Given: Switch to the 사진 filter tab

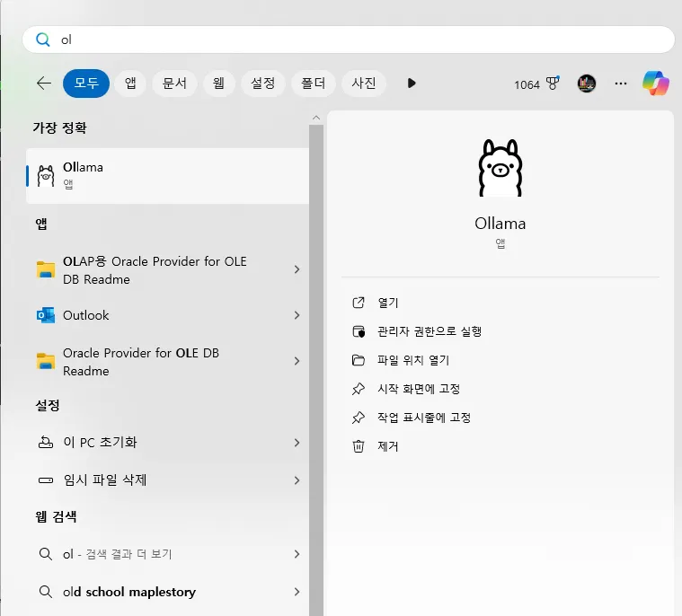Looking at the screenshot, I should tap(364, 83).
